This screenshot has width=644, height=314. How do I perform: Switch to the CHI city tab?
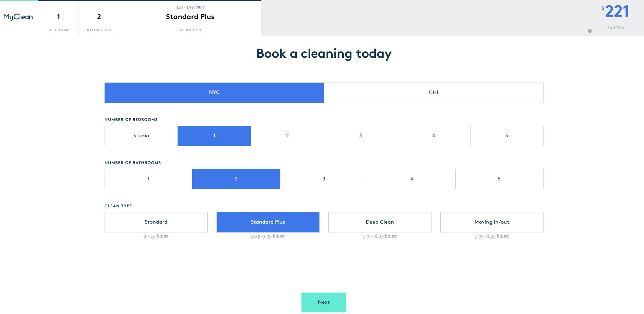pos(434,92)
